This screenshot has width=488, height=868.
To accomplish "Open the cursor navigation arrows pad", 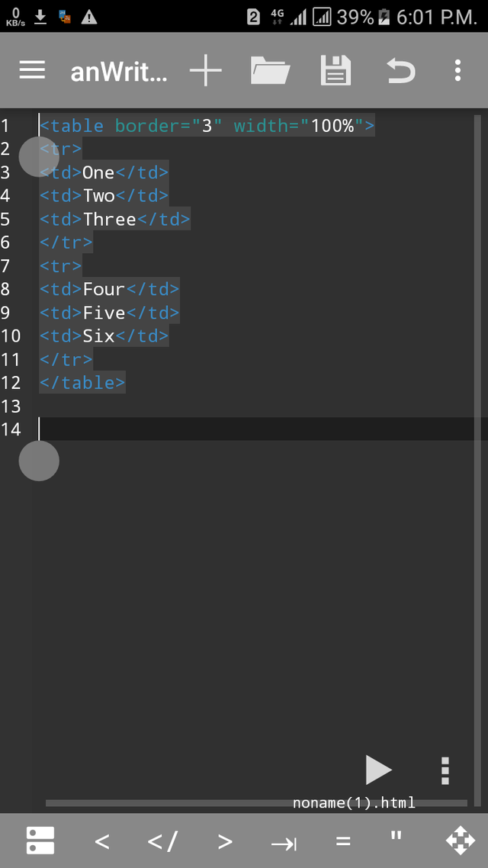I will tap(460, 841).
